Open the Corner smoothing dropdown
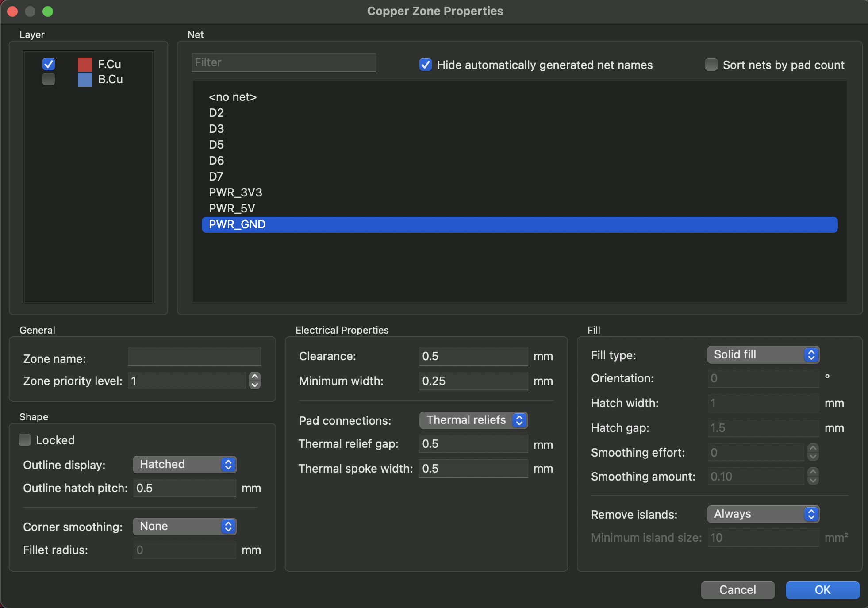Image resolution: width=868 pixels, height=608 pixels. [x=184, y=526]
